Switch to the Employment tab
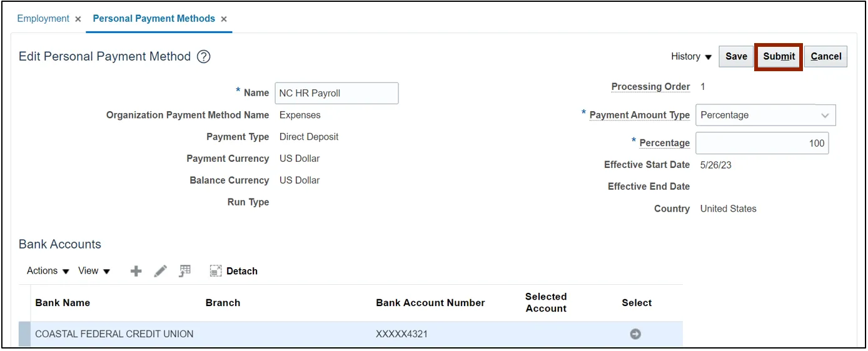 click(43, 19)
